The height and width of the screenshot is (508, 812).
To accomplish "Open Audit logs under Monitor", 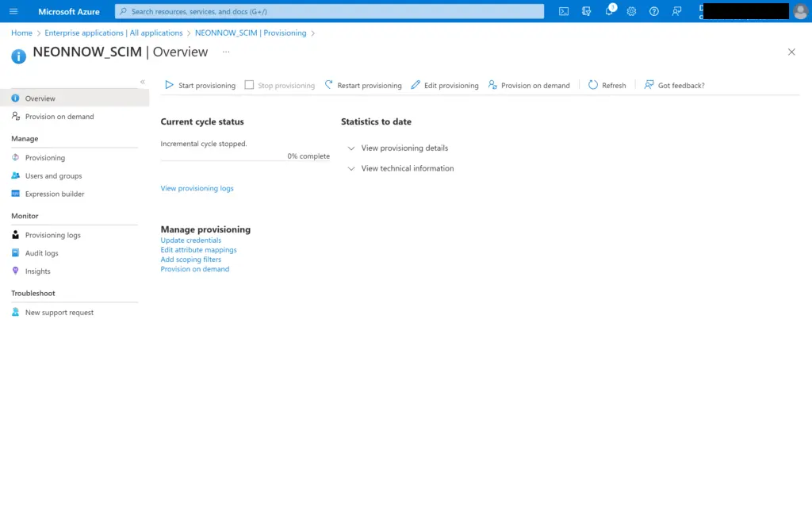I will pos(41,252).
